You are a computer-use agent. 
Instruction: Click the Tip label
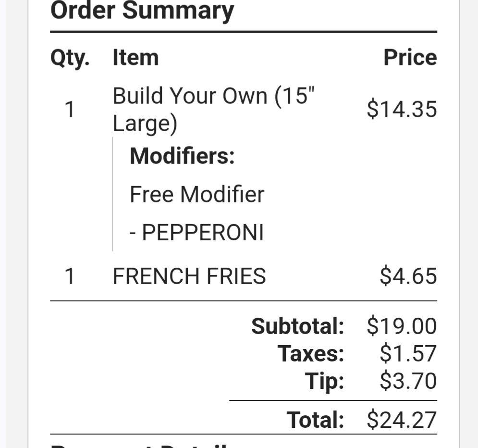[x=325, y=381]
